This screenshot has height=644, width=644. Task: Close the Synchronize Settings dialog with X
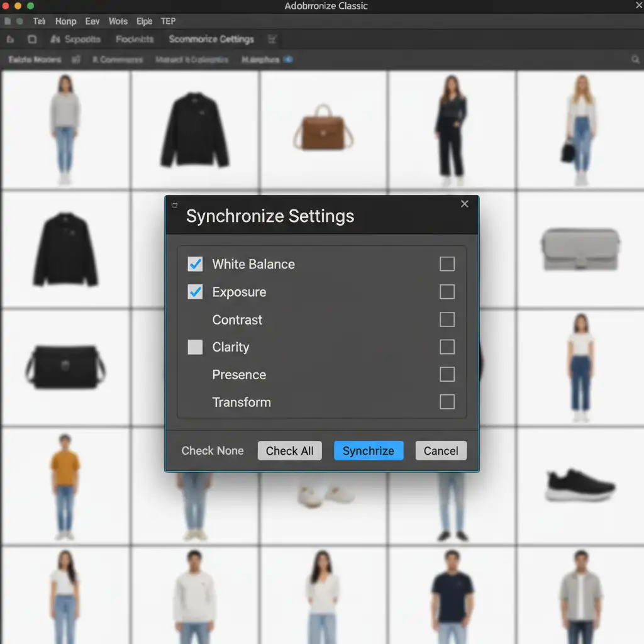pyautogui.click(x=465, y=204)
